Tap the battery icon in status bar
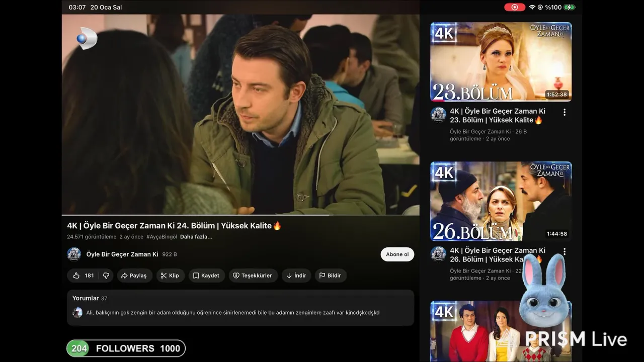The height and width of the screenshot is (362, 644). click(x=569, y=7)
